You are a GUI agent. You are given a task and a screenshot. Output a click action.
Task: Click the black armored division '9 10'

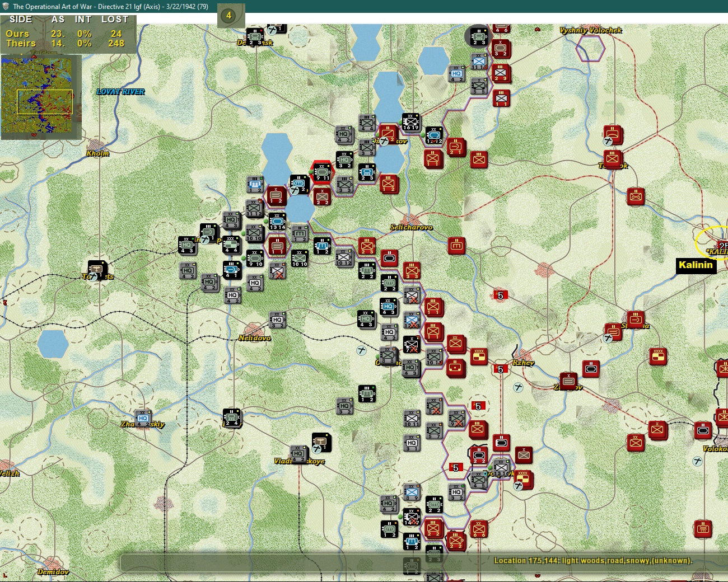(255, 258)
